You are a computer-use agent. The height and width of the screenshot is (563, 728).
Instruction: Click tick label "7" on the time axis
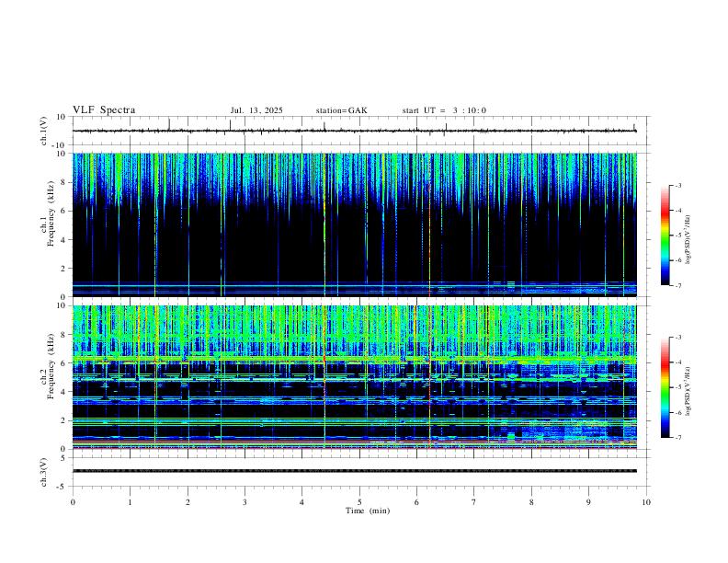click(474, 502)
